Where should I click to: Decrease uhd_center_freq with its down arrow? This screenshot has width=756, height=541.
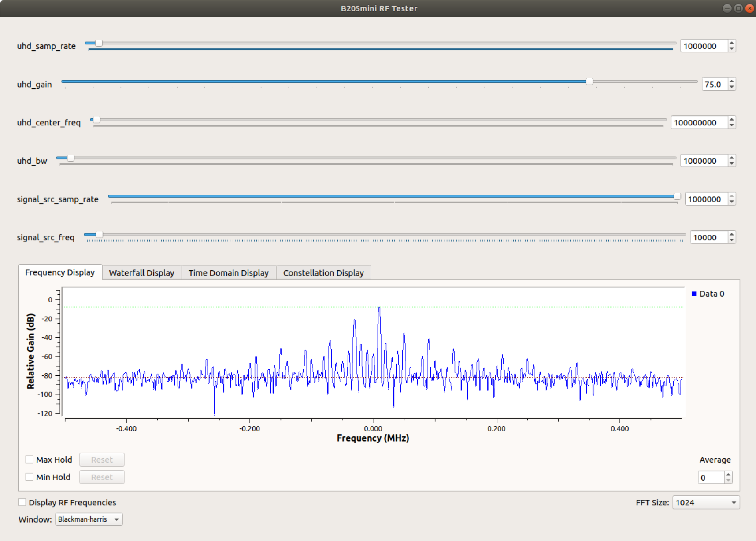coord(732,125)
